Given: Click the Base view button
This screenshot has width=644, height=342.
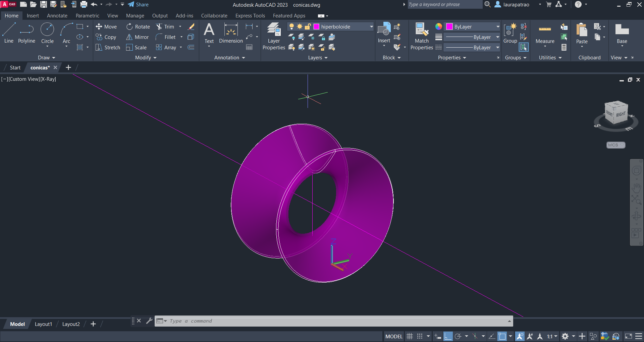Looking at the screenshot, I should tap(622, 33).
